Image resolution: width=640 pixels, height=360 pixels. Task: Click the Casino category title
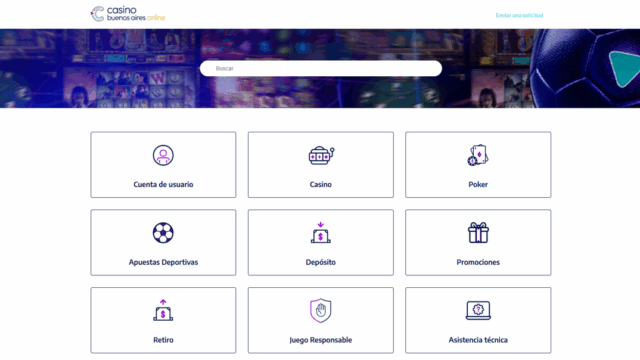(x=321, y=184)
